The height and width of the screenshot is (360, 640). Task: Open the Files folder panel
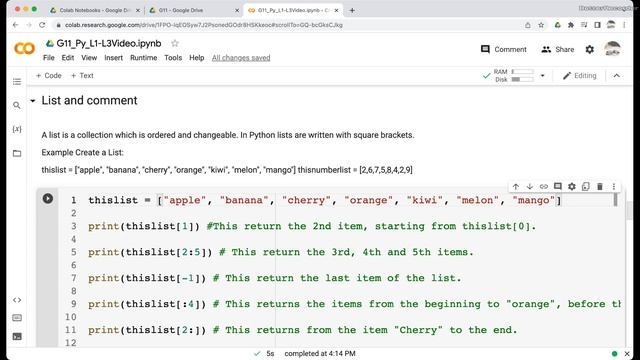[x=17, y=153]
